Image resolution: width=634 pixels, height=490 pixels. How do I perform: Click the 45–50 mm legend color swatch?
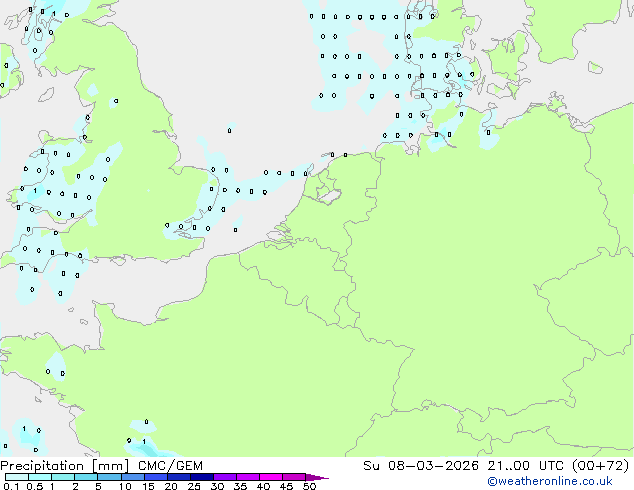point(294,477)
